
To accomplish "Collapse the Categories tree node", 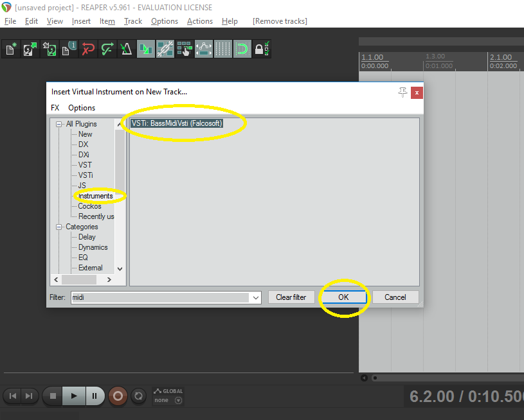I will click(x=59, y=227).
